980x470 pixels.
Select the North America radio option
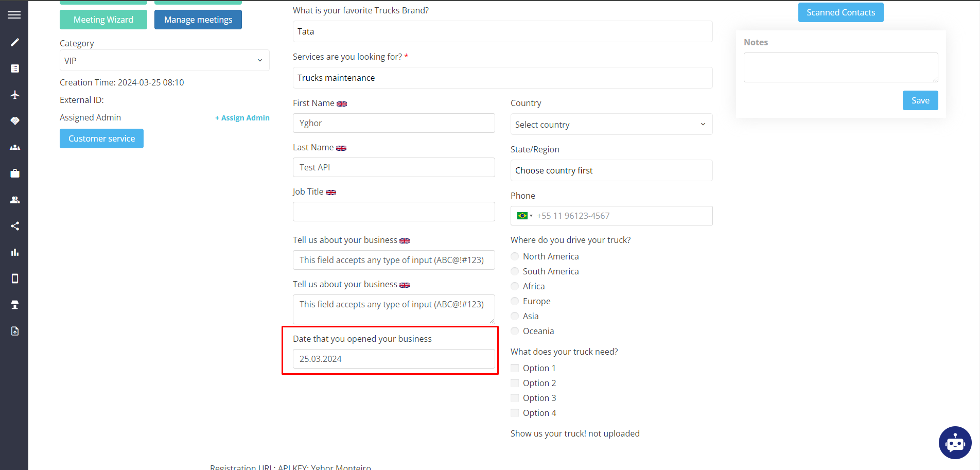515,256
